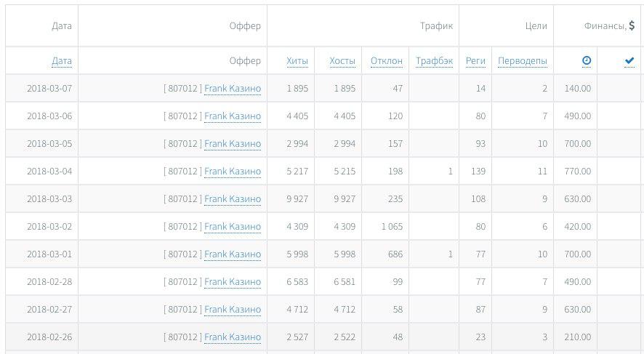Image resolution: width=644 pixels, height=354 pixels.
Task: Sort by Реги column header
Action: [475, 61]
